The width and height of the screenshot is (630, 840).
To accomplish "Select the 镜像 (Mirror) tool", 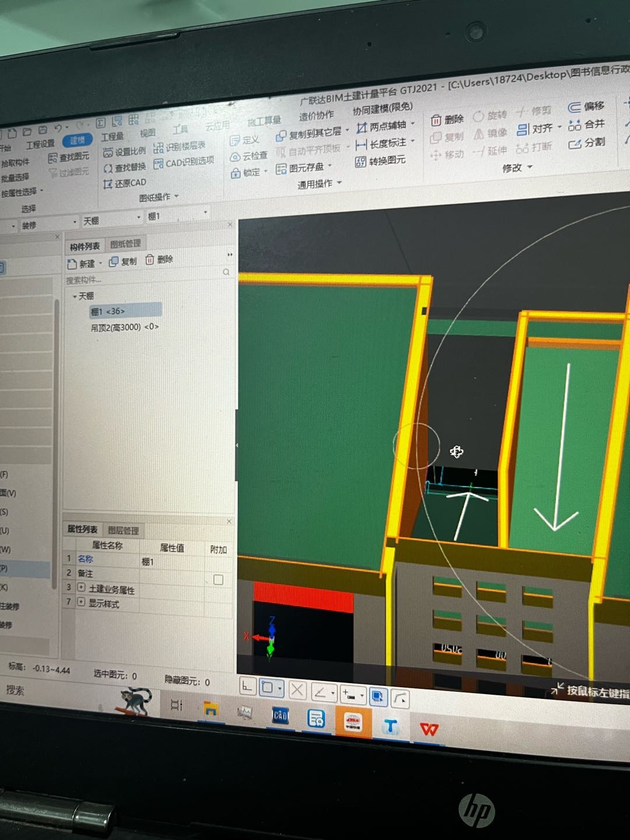I will (x=489, y=134).
